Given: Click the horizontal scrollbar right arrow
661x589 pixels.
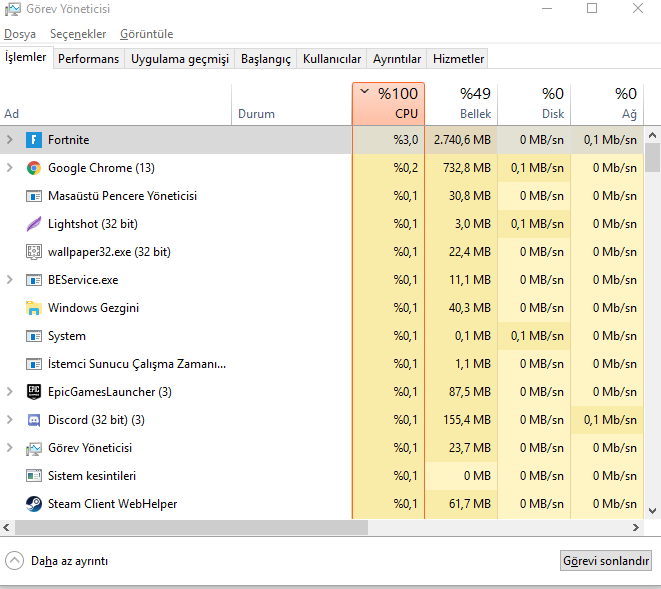Looking at the screenshot, I should (636, 527).
